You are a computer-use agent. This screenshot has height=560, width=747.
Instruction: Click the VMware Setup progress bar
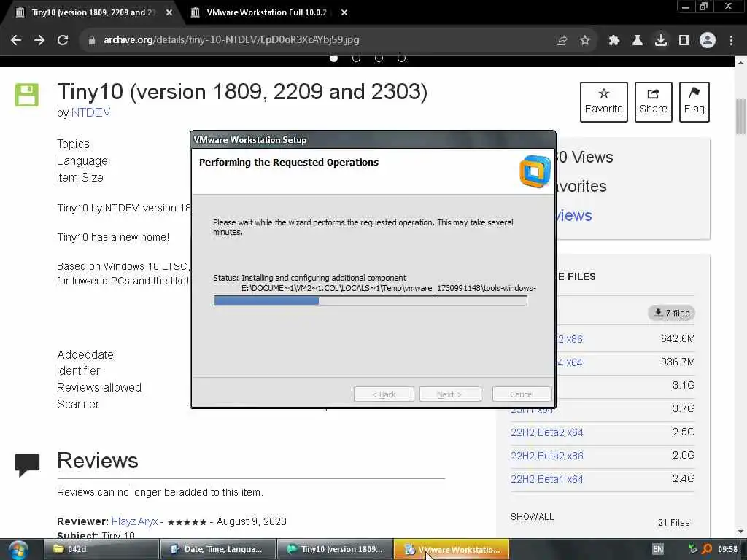[x=370, y=300]
